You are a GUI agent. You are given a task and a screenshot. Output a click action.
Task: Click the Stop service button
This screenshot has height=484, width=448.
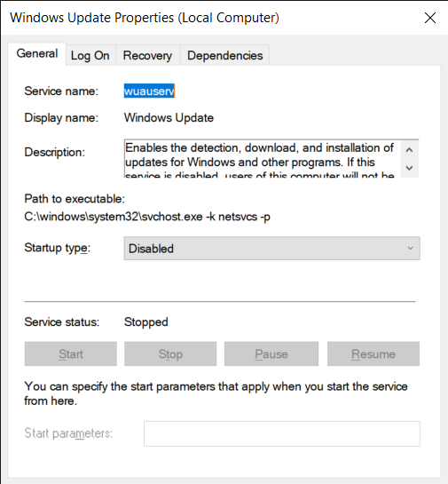[x=170, y=353]
